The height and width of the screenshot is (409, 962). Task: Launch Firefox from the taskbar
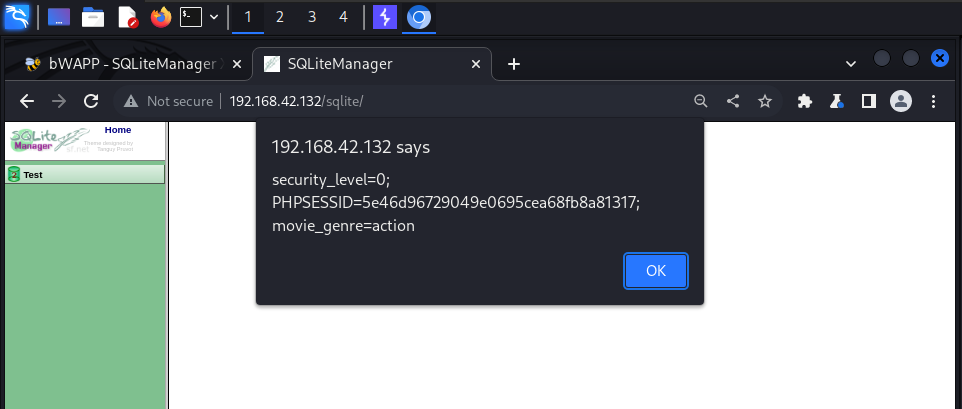tap(160, 17)
